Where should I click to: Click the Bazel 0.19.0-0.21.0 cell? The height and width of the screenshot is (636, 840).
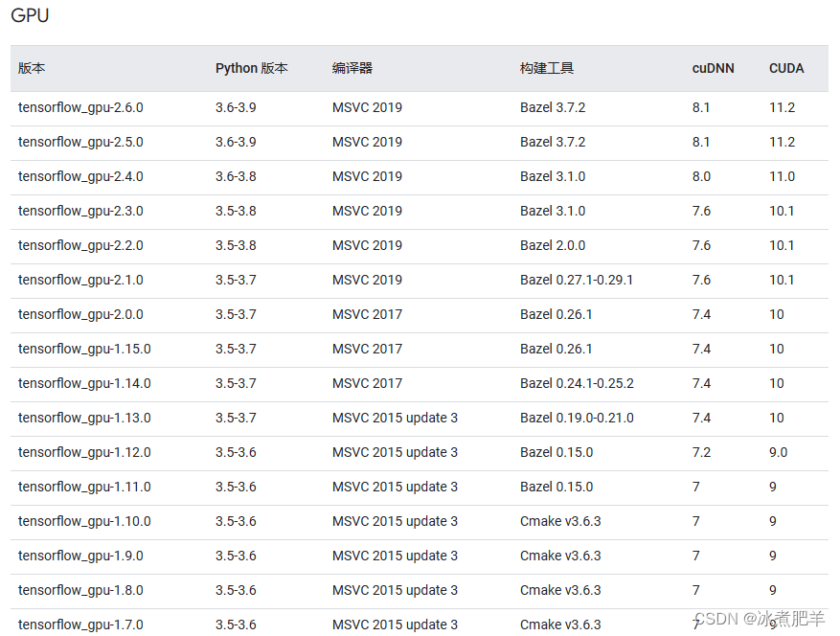[577, 418]
